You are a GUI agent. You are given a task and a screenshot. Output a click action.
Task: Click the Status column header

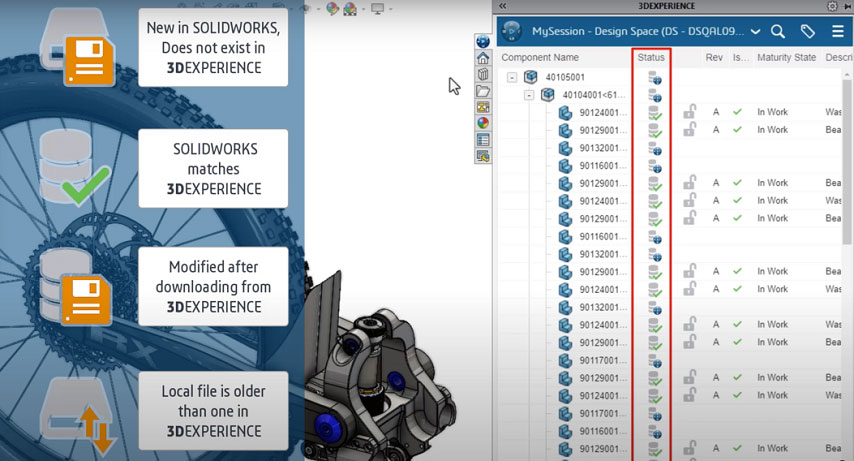650,58
